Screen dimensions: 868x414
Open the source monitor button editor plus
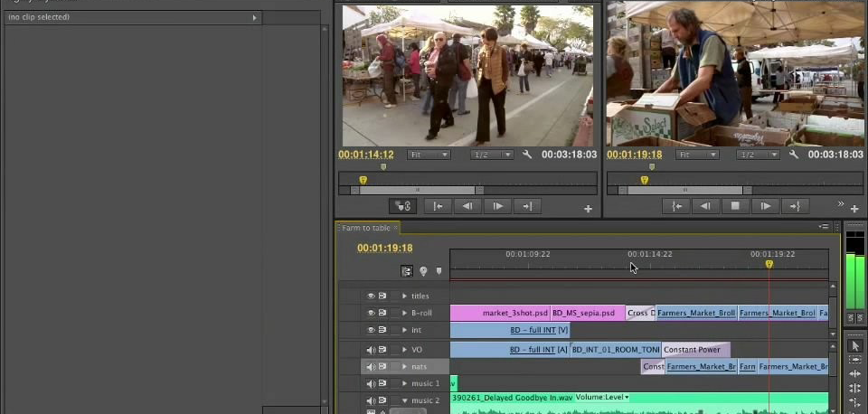tap(588, 209)
